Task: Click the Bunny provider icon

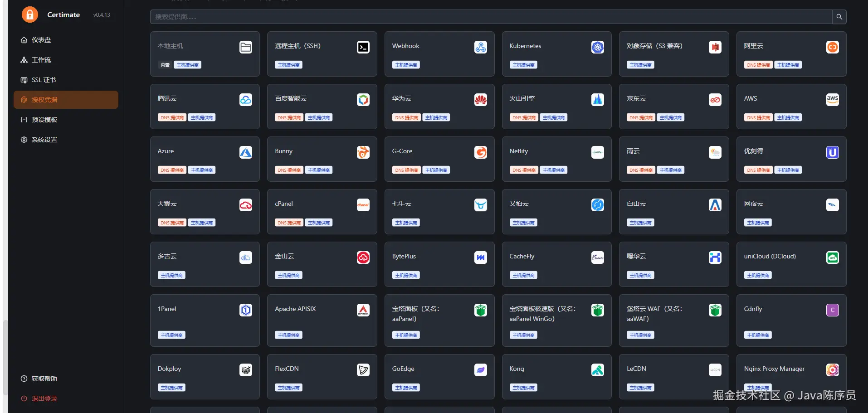Action: coord(363,152)
